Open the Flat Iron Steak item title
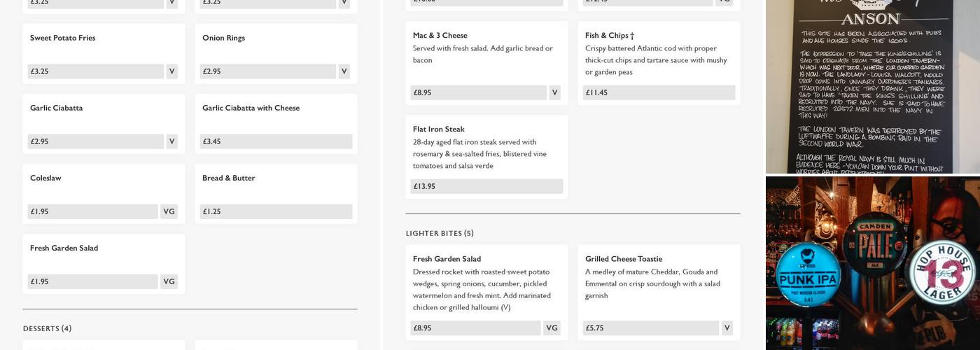This screenshot has width=980, height=350. (438, 129)
